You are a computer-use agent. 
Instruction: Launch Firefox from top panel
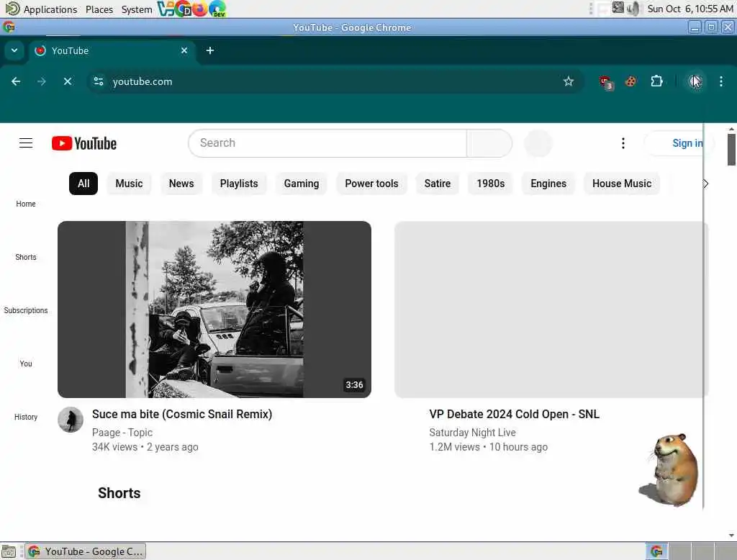(x=200, y=9)
